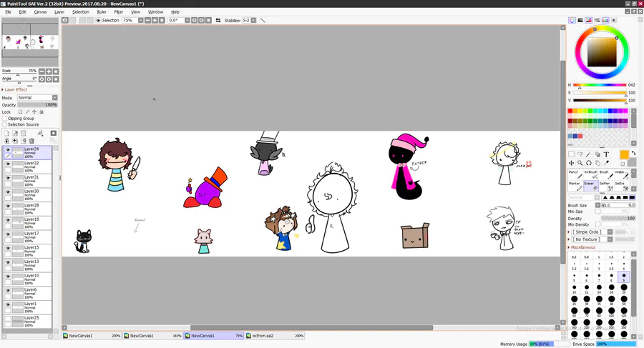Open the Stabilizer level dropdown
Viewport: 644px width, 348px height.
253,20
